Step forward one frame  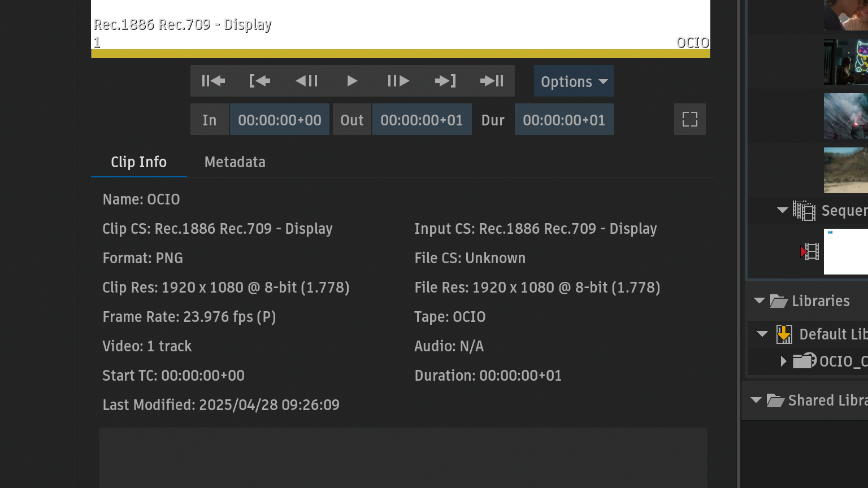pos(398,81)
